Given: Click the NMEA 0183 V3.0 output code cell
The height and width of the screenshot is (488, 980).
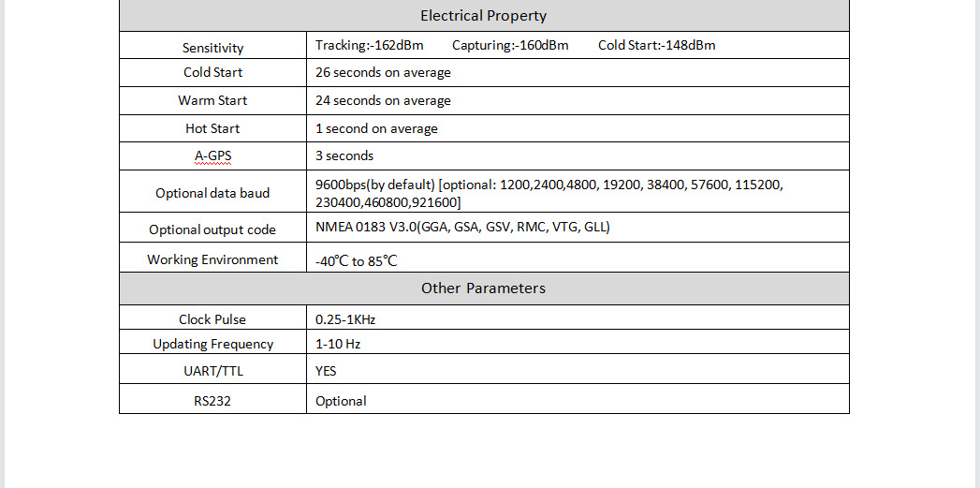Looking at the screenshot, I should point(462,227).
